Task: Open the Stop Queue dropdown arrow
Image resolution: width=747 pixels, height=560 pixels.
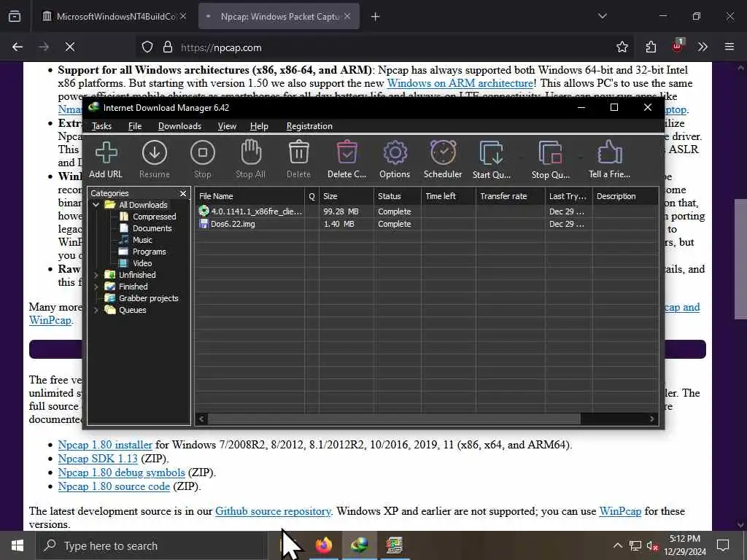Action: tap(580, 157)
